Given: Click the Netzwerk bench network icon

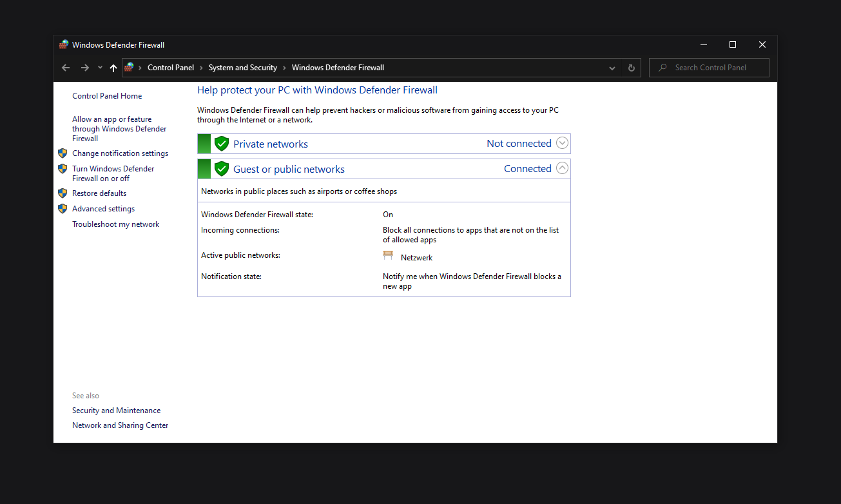Looking at the screenshot, I should click(388, 256).
